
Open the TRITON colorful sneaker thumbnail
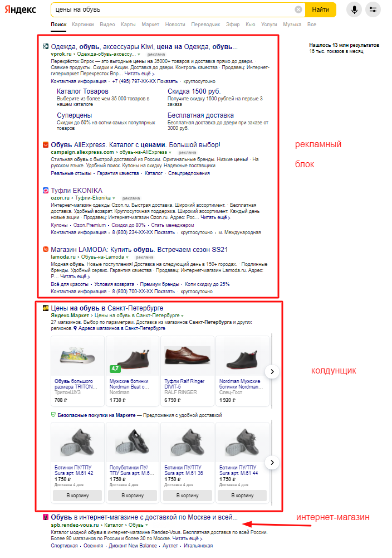pyautogui.click(x=77, y=356)
